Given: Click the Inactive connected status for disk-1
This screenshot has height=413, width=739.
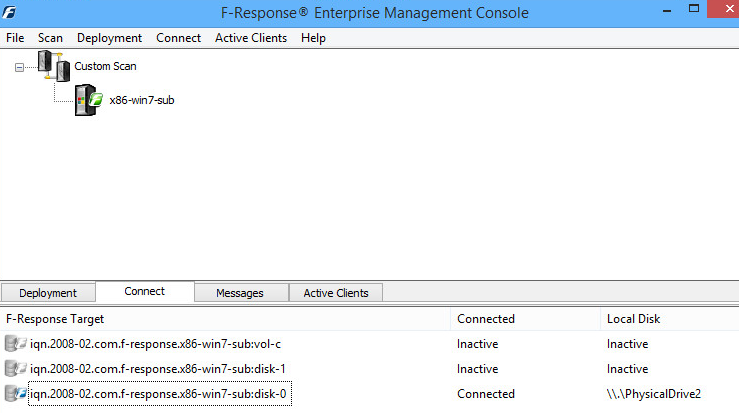Looking at the screenshot, I should click(x=477, y=369).
